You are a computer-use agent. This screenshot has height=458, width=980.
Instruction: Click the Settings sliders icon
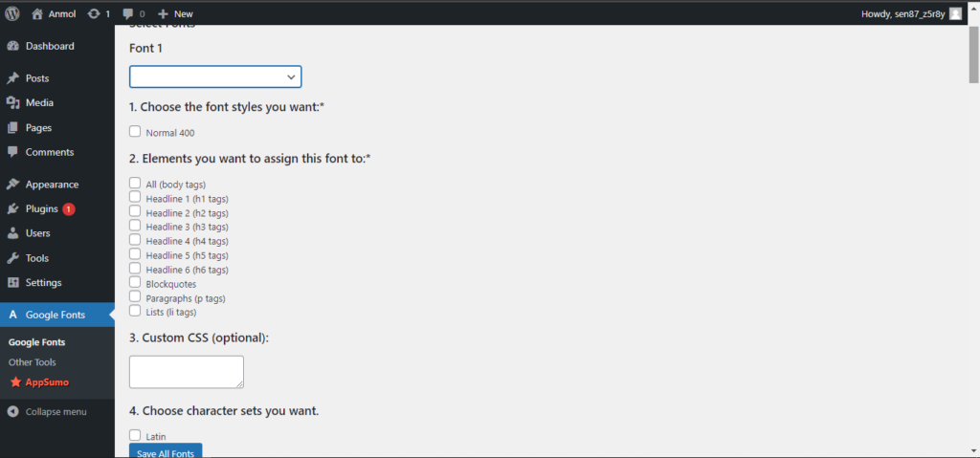[x=13, y=282]
